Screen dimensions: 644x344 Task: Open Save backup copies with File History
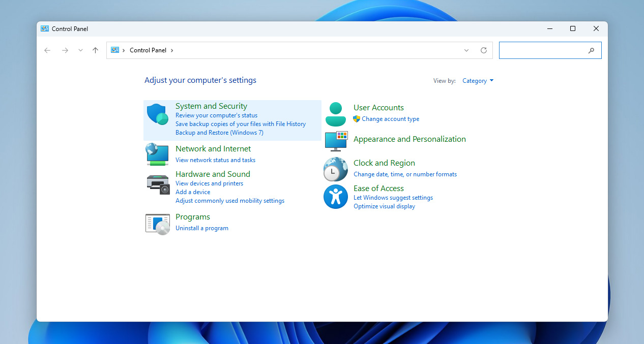(x=241, y=124)
